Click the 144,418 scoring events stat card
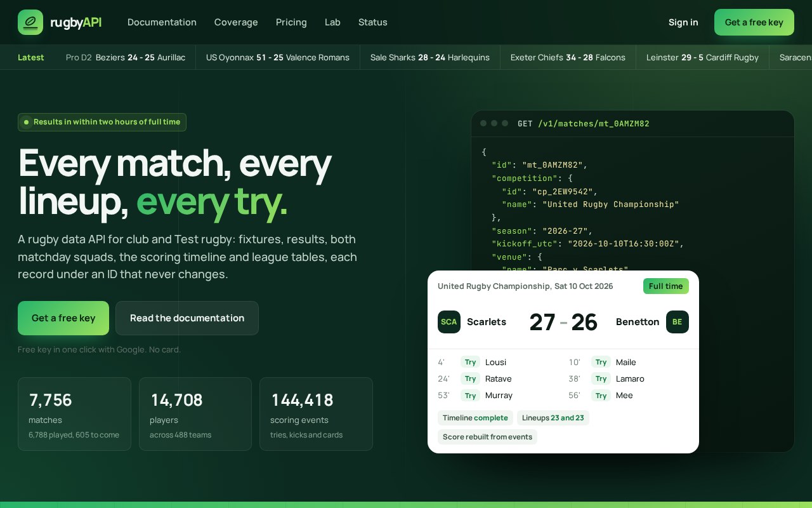This screenshot has height=508, width=812. tap(316, 414)
